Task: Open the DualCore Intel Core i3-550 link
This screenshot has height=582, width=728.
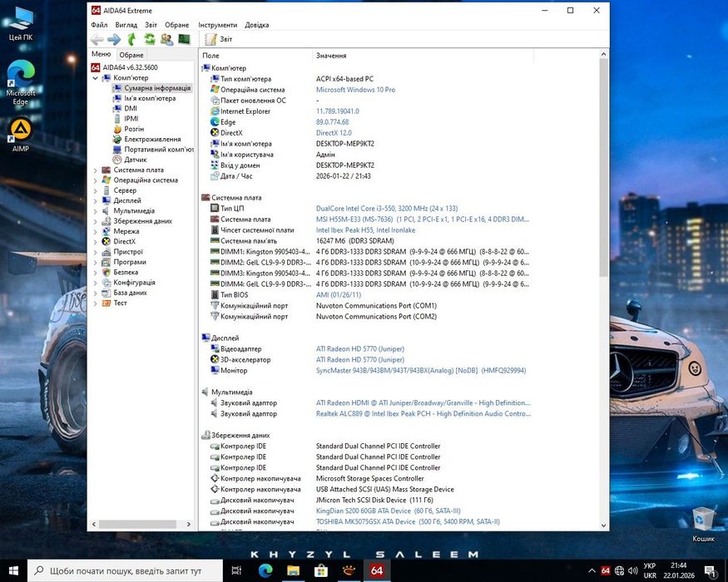Action: click(387, 209)
